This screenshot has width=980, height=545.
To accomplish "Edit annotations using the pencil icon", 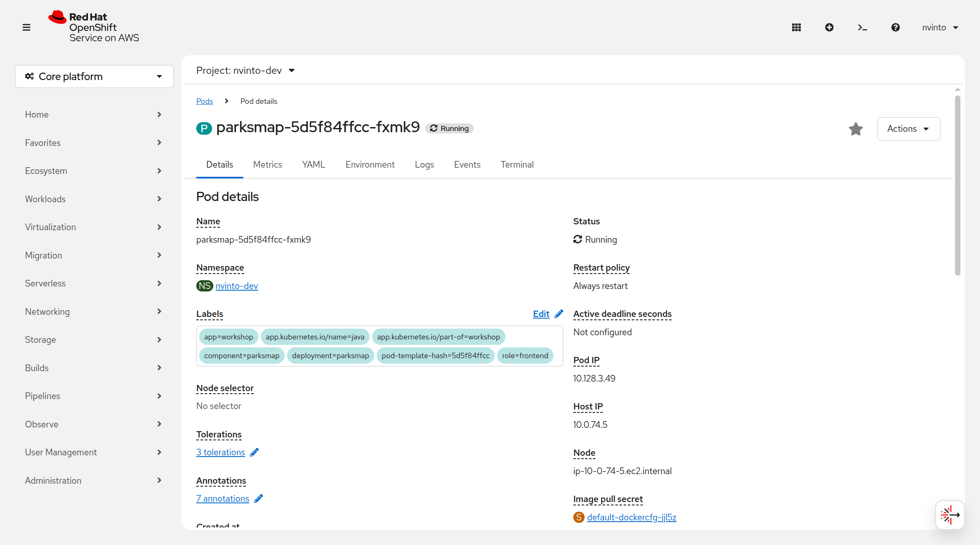I will 259,498.
